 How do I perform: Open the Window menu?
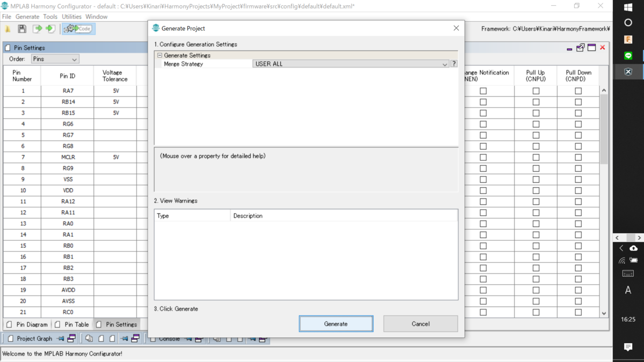tap(97, 17)
